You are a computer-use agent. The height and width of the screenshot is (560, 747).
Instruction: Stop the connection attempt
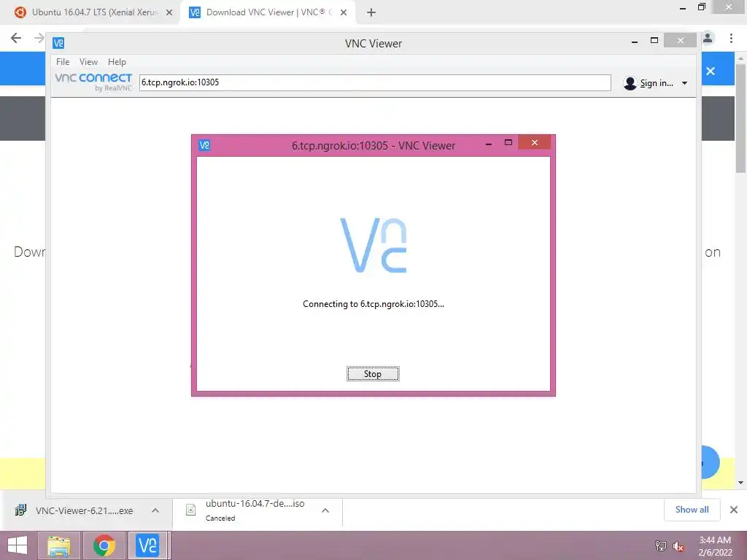(373, 374)
